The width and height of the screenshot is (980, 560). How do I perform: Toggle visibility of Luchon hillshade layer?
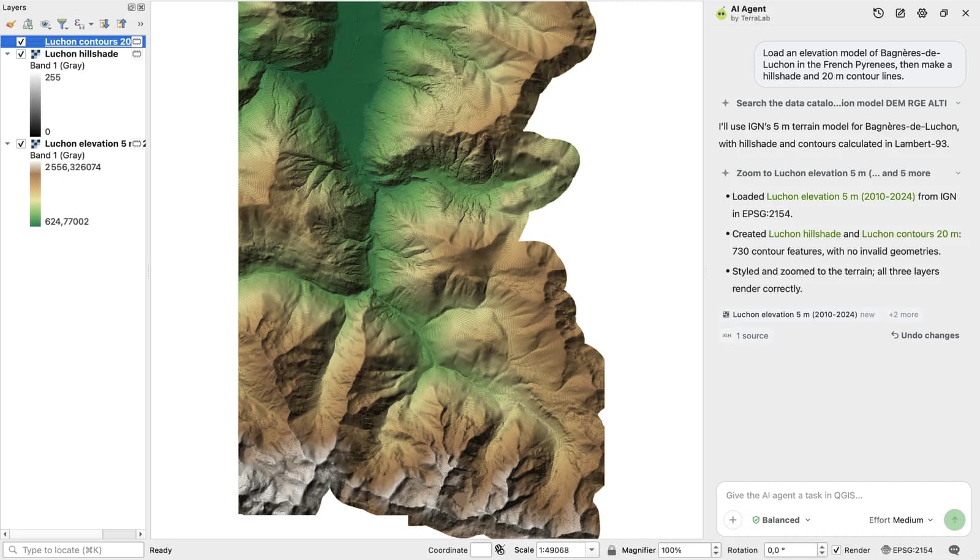[21, 54]
